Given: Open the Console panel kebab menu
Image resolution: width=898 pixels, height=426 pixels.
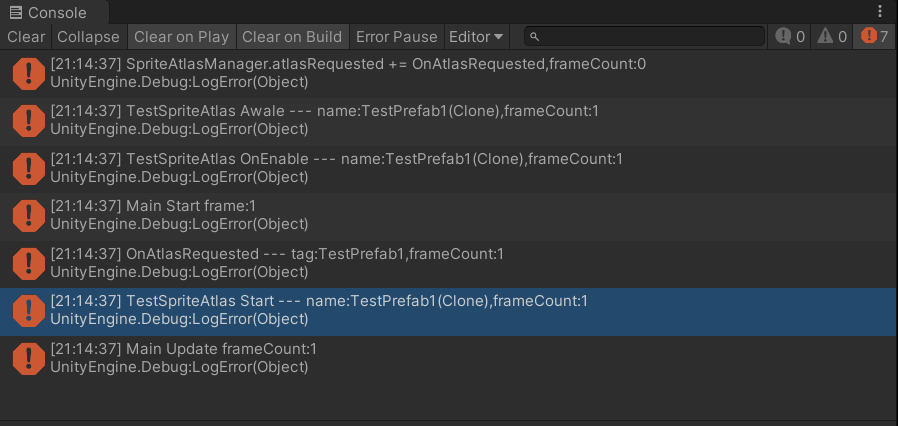Looking at the screenshot, I should pos(879,12).
